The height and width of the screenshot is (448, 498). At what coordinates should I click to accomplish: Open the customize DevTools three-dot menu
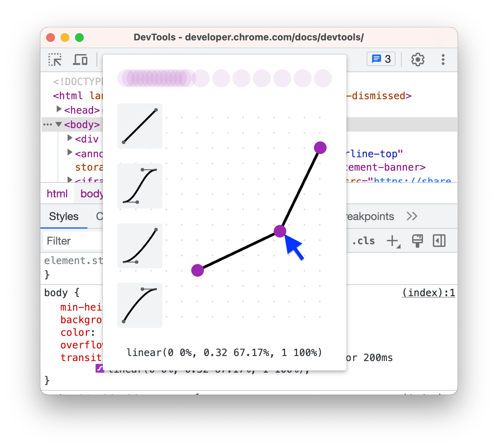coord(443,60)
